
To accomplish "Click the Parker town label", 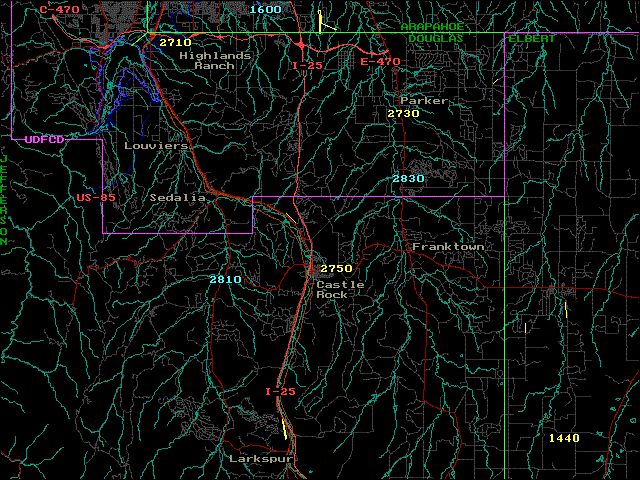I will pyautogui.click(x=424, y=101).
